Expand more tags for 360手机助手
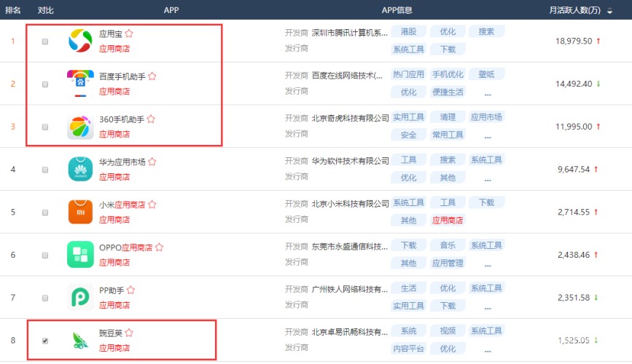632x364 pixels. tap(488, 136)
